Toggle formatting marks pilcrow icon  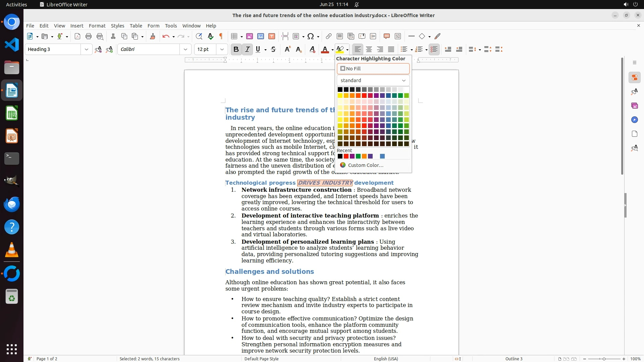pos(221,36)
